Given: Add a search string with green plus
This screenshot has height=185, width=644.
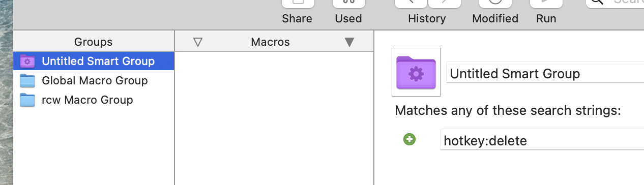Looking at the screenshot, I should [x=409, y=139].
